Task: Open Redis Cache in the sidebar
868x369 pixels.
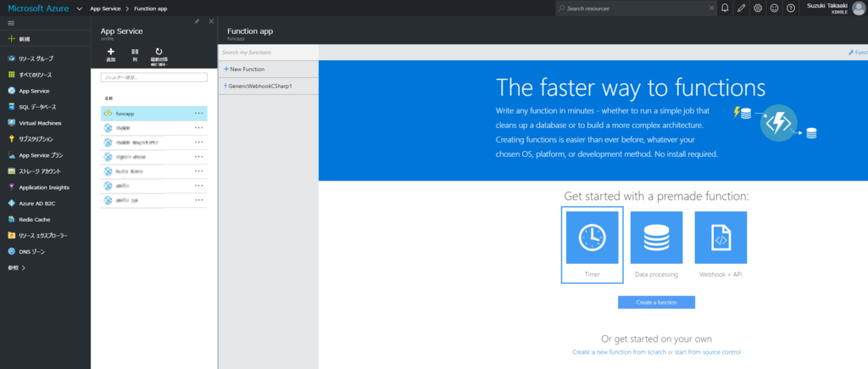Action: [30, 220]
